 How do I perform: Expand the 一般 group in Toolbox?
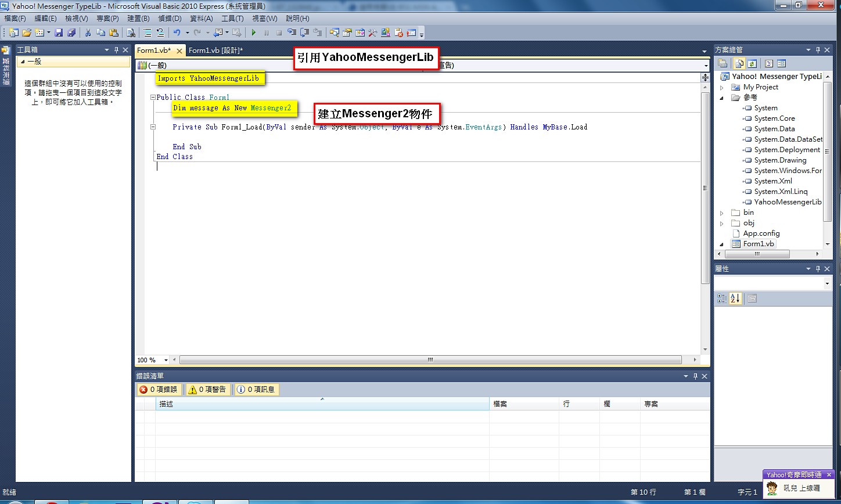[22, 62]
